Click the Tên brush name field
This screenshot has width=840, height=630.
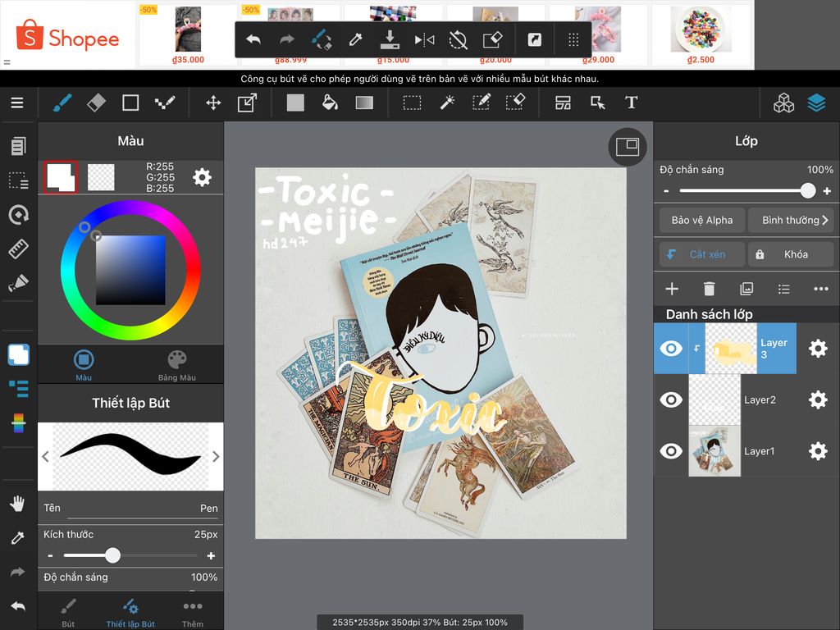coord(130,508)
